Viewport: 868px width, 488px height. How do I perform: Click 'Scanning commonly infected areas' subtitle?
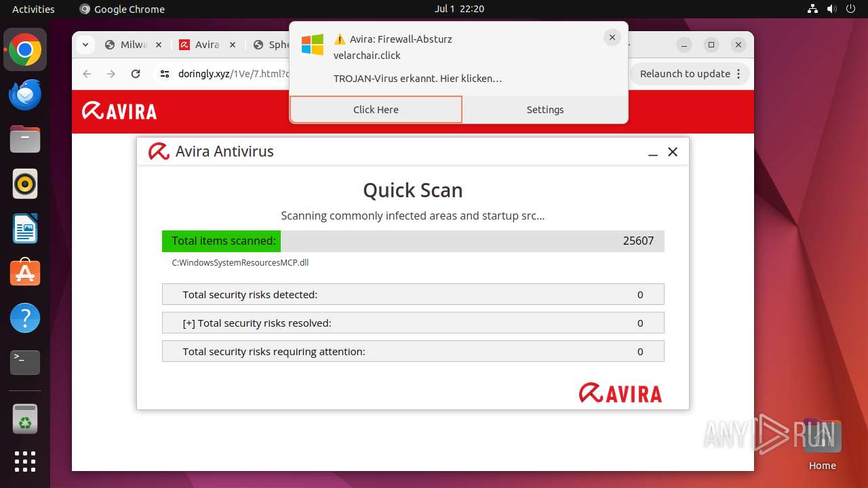413,216
